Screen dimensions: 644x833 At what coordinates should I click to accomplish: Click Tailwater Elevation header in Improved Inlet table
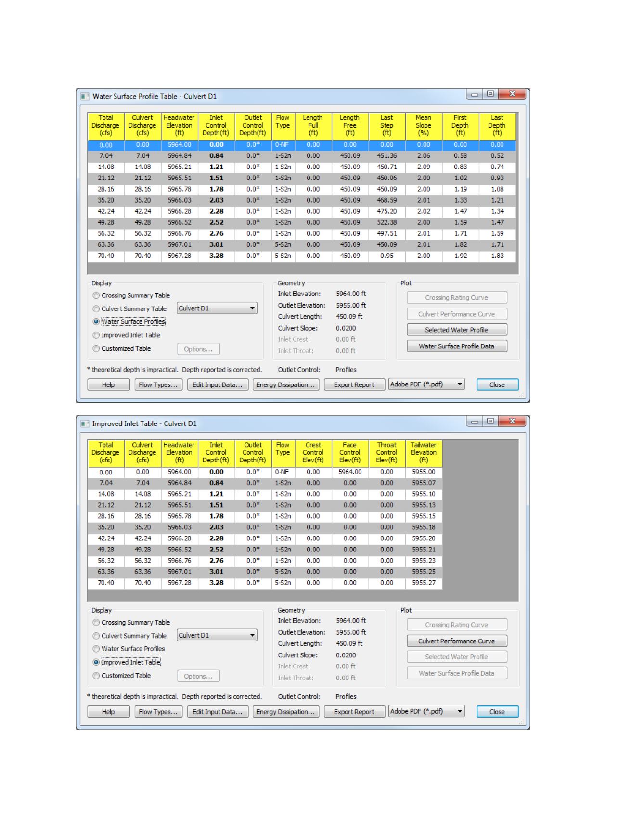(424, 453)
